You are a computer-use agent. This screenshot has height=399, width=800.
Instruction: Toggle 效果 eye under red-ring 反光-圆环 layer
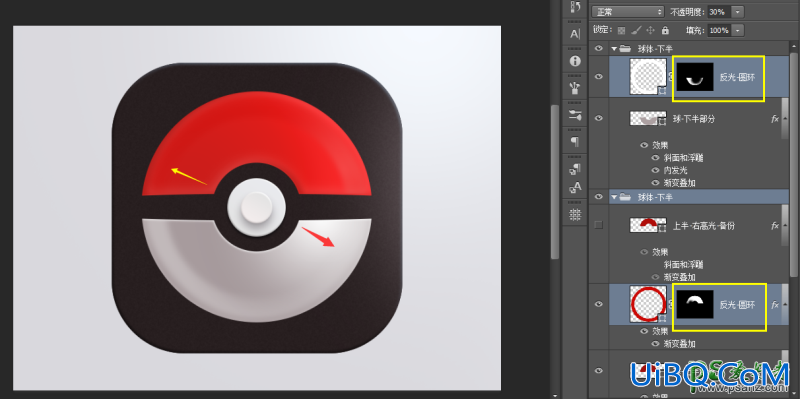pos(644,331)
